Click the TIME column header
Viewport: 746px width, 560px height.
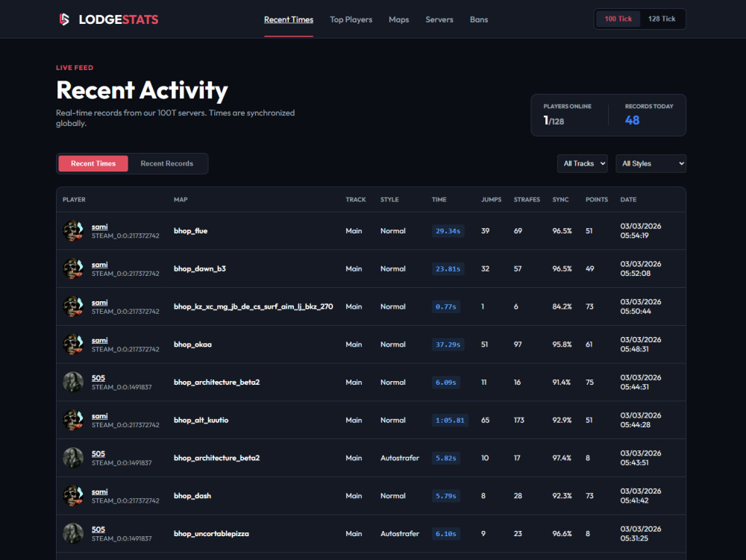click(x=439, y=200)
